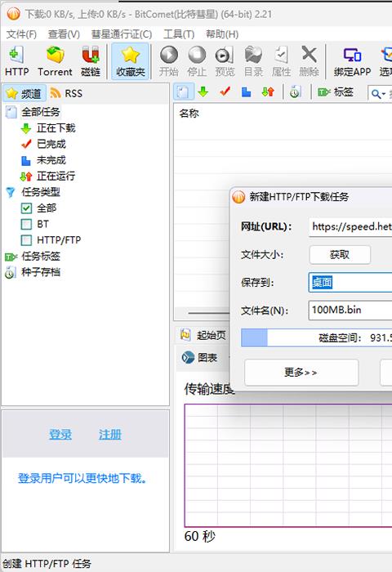Enable the HTTP/FTP task type checkbox
The height and width of the screenshot is (572, 392).
[26, 240]
